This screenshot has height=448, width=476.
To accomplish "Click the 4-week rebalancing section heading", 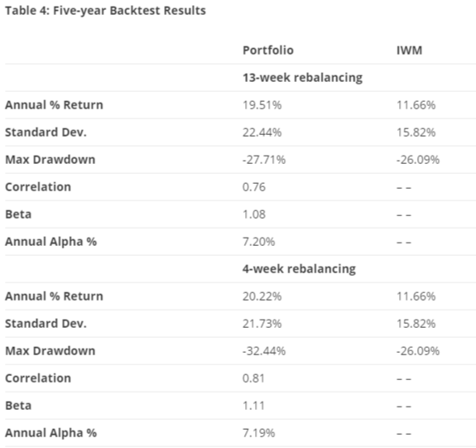I will pos(299,269).
